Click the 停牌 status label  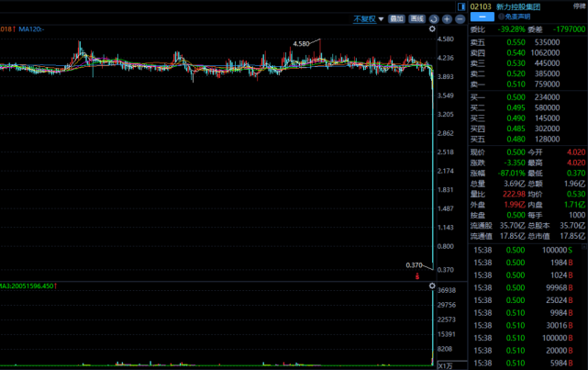coord(580,6)
